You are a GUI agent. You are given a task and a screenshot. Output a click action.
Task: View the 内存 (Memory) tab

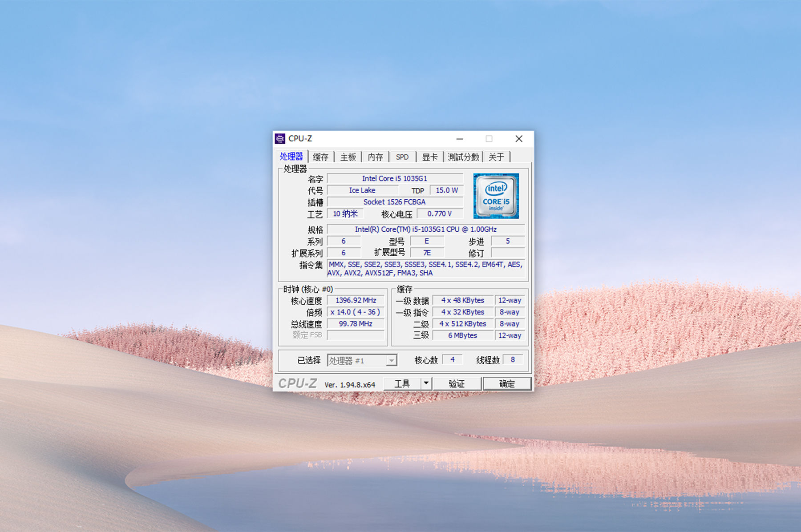(x=375, y=157)
